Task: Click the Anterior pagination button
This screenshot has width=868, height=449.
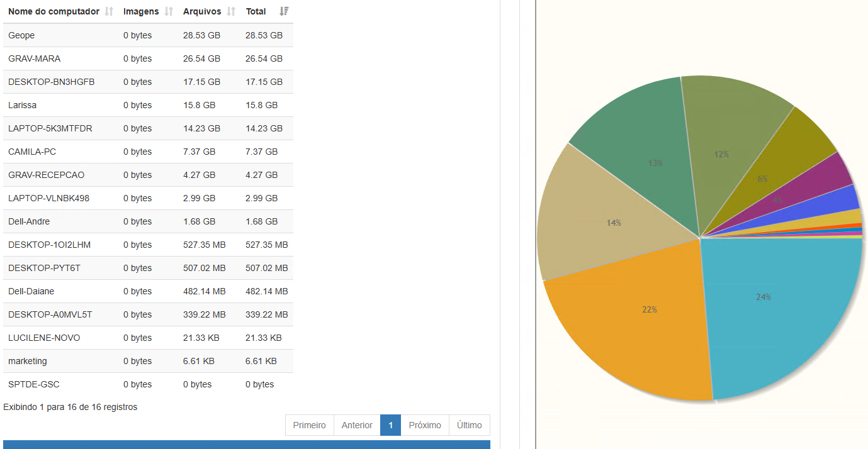Action: point(357,425)
